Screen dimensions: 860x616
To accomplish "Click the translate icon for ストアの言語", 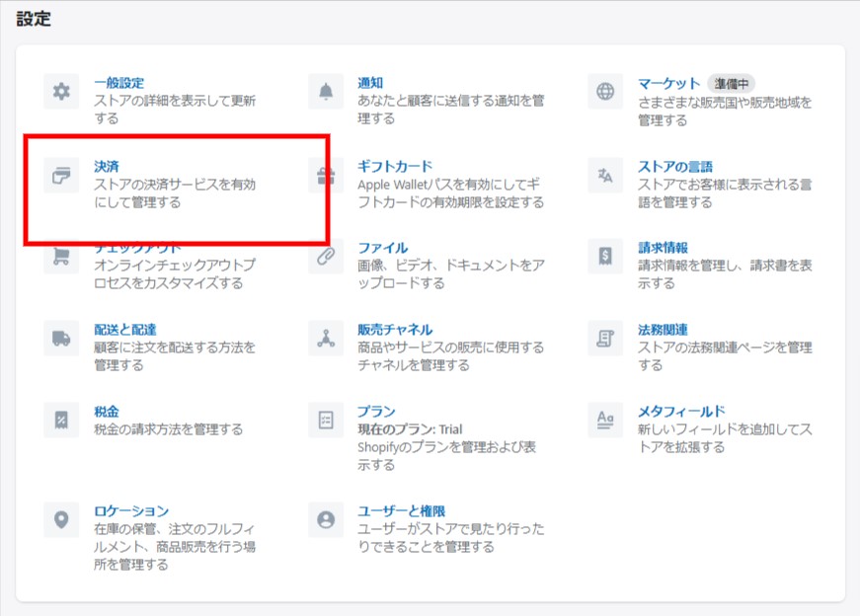I will [605, 176].
